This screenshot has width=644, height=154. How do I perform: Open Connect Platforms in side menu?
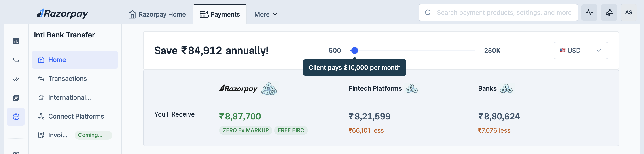76,116
